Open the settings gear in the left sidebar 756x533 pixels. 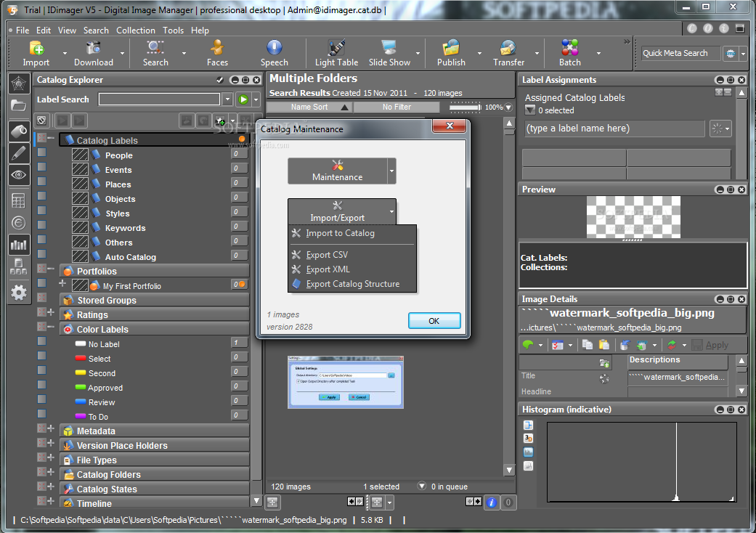click(19, 292)
